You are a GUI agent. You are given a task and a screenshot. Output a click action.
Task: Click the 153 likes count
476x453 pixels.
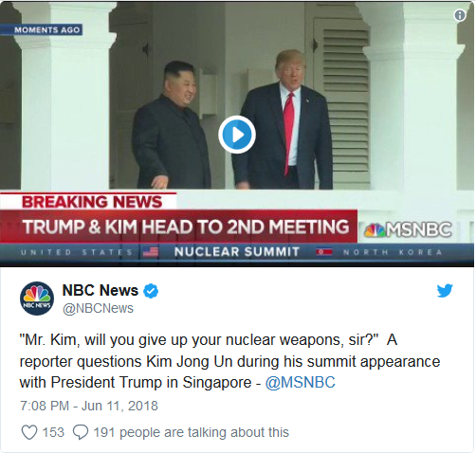point(53,432)
